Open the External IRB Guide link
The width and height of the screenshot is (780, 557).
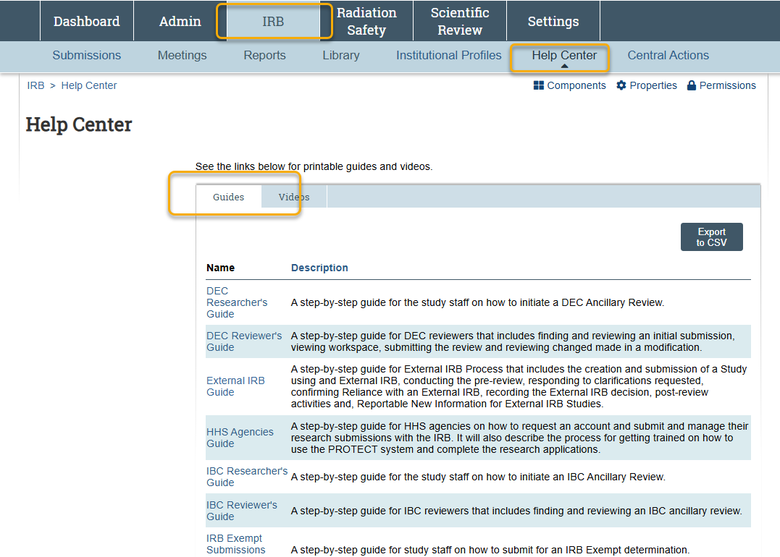(x=235, y=386)
